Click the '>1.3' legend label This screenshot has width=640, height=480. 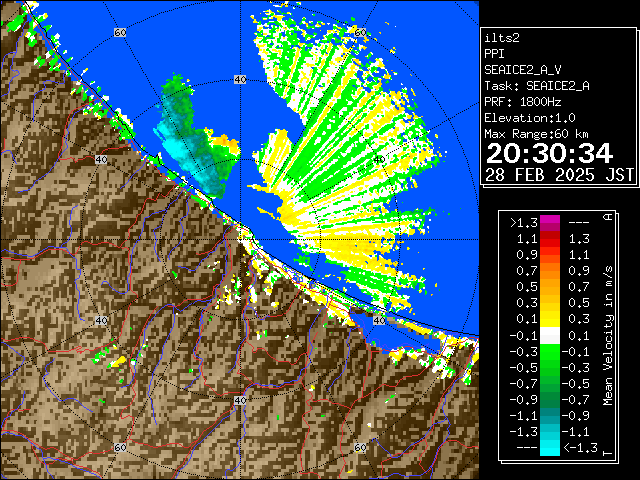pyautogui.click(x=524, y=223)
